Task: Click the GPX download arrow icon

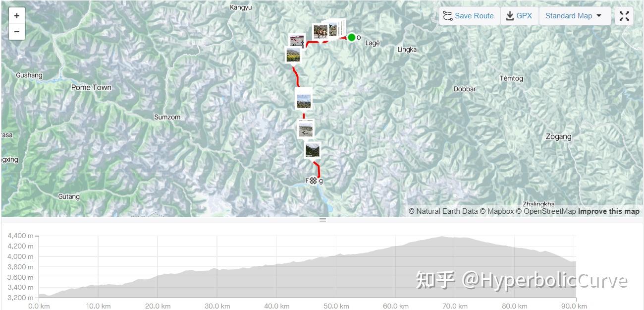Action: click(x=510, y=16)
